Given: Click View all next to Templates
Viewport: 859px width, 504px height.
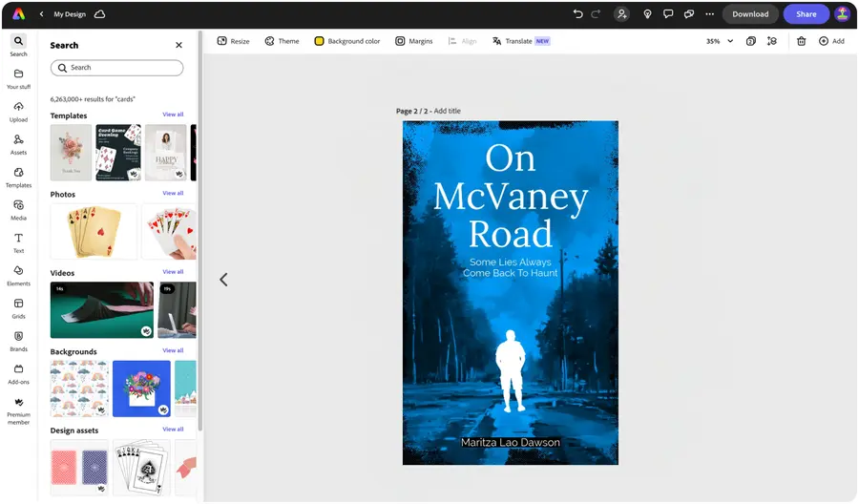Looking at the screenshot, I should pos(173,115).
